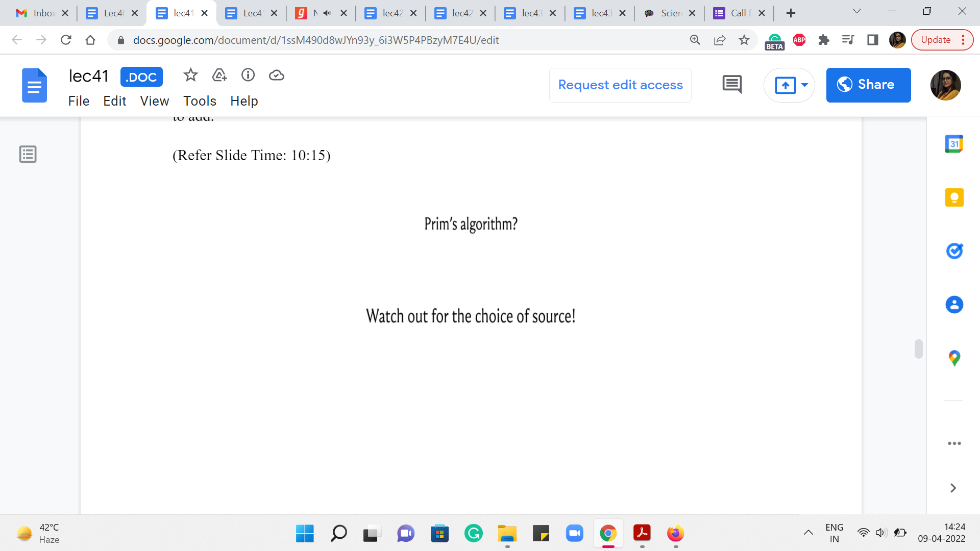Open document details info icon
980x551 pixels.
[x=248, y=76]
